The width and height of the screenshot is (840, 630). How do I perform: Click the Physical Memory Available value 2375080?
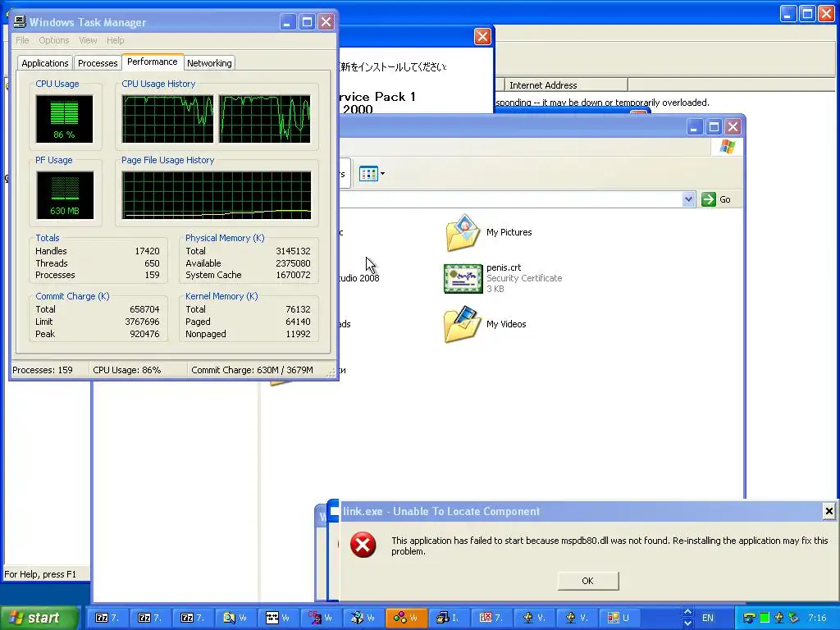pos(293,263)
